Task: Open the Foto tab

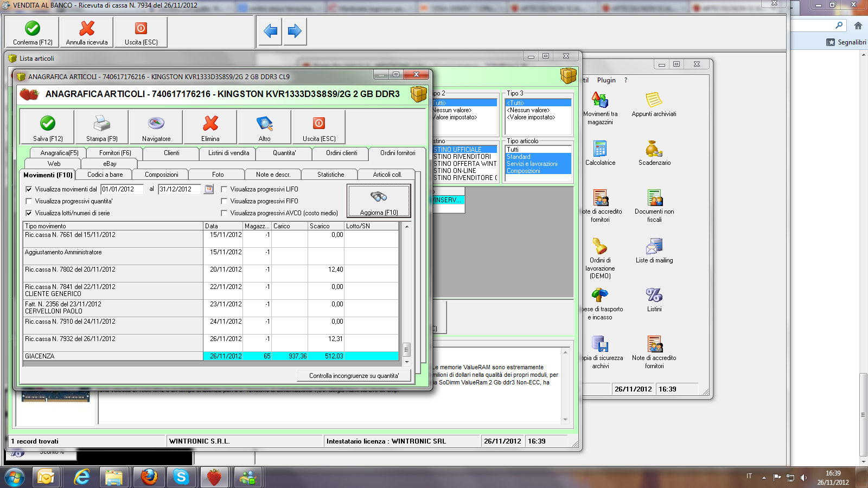Action: click(218, 175)
